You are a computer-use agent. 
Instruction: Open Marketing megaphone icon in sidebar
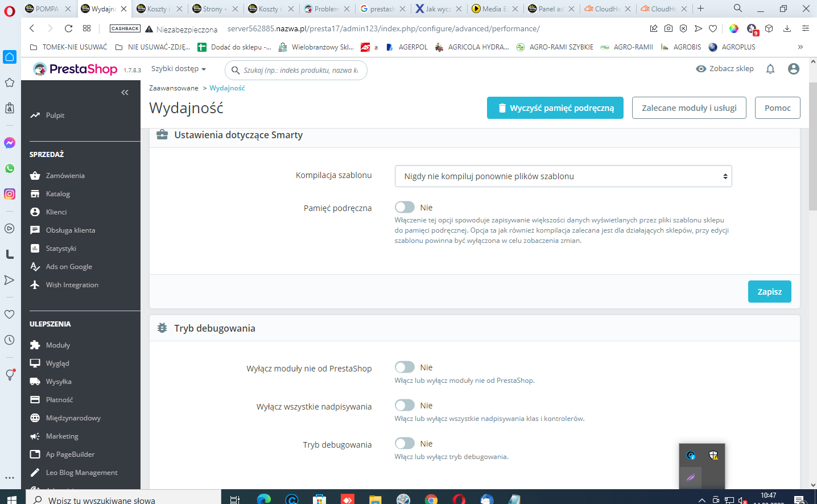pyautogui.click(x=35, y=436)
